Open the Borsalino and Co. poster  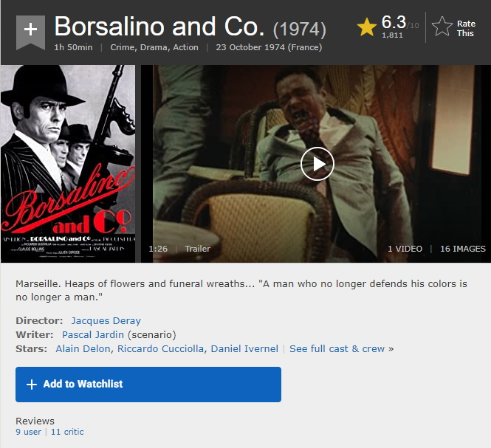pos(68,163)
